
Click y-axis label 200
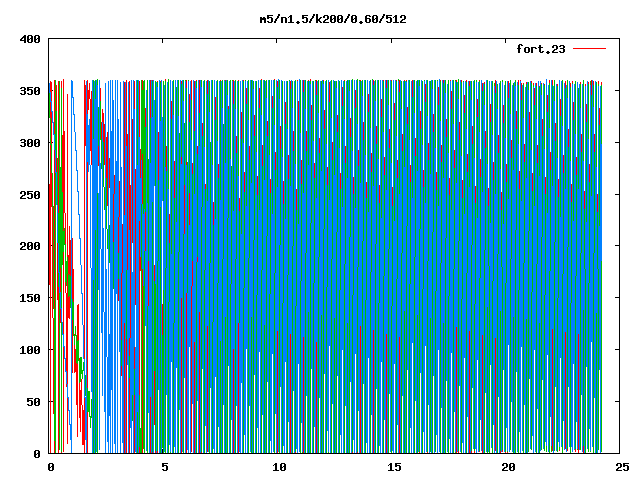30,247
